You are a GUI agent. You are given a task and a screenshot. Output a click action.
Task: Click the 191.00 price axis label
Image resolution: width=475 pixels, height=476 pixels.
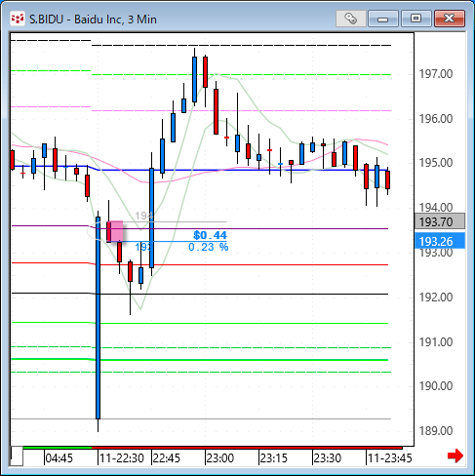click(x=436, y=342)
